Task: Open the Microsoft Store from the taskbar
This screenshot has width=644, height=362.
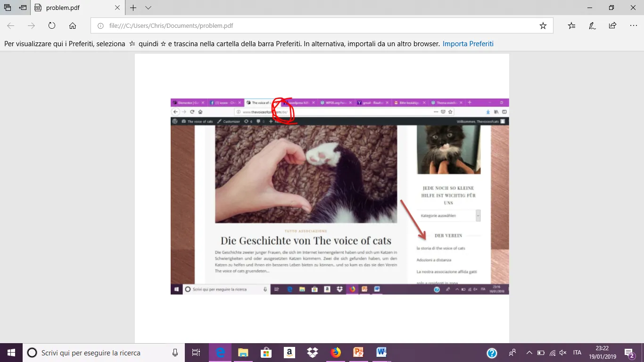Action: tap(266, 353)
